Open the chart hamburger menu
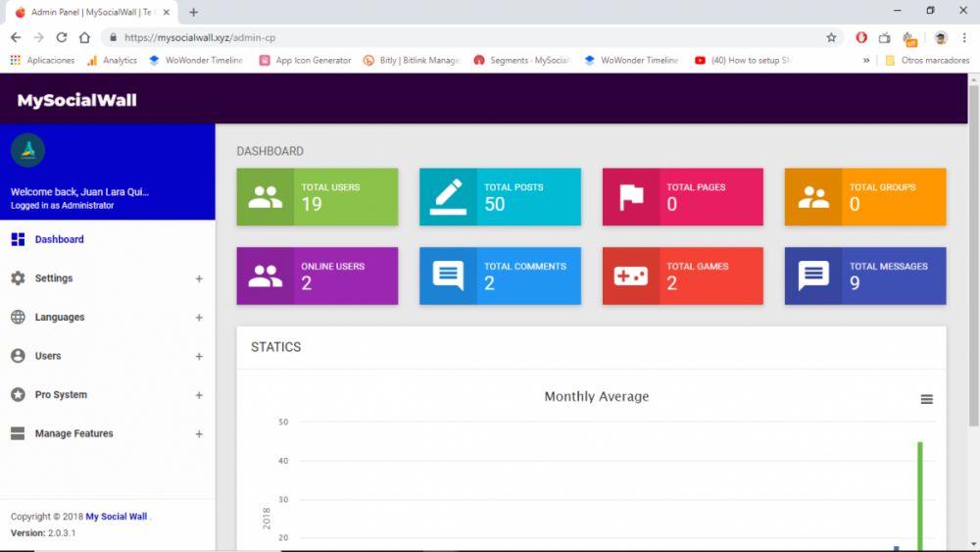The width and height of the screenshot is (980, 552). point(927,399)
